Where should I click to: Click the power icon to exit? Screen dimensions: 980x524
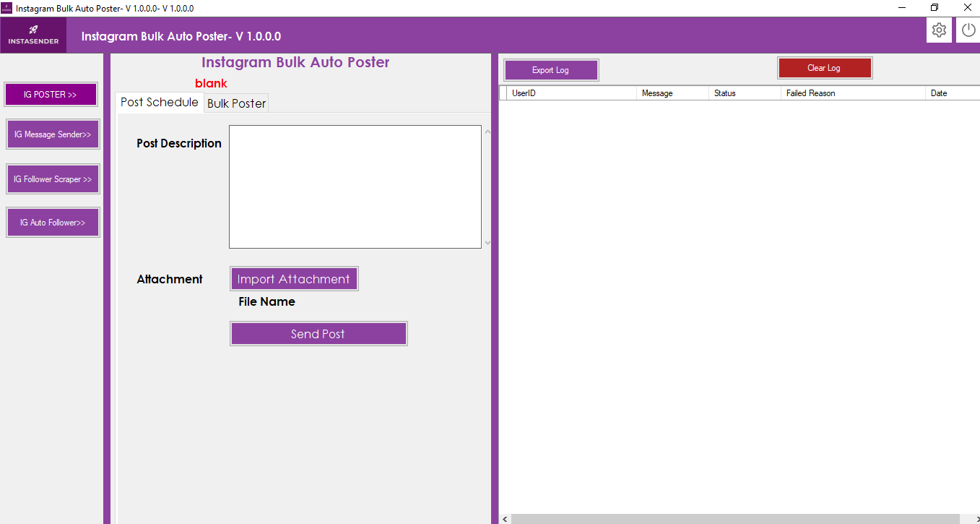[968, 30]
